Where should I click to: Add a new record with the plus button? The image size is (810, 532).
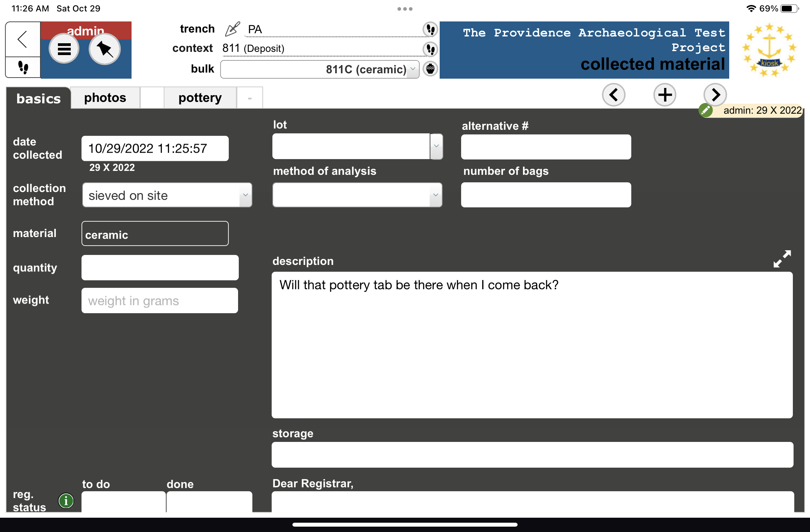[665, 95]
